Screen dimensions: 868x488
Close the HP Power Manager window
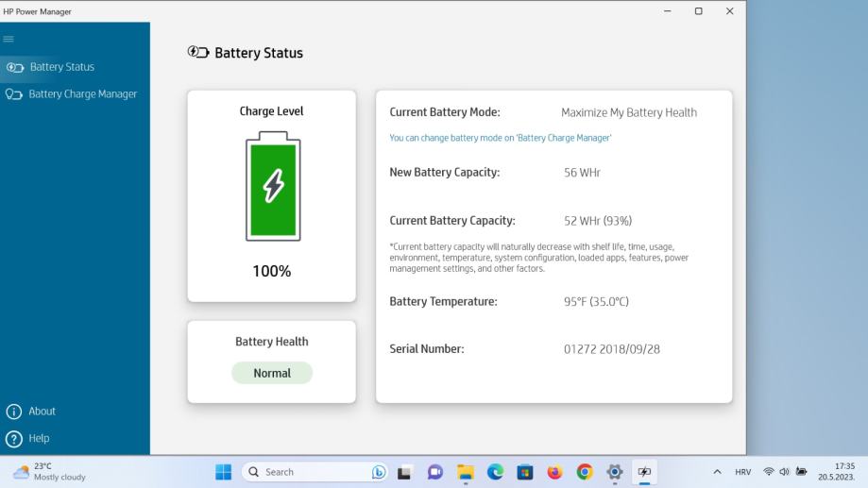[x=729, y=11]
